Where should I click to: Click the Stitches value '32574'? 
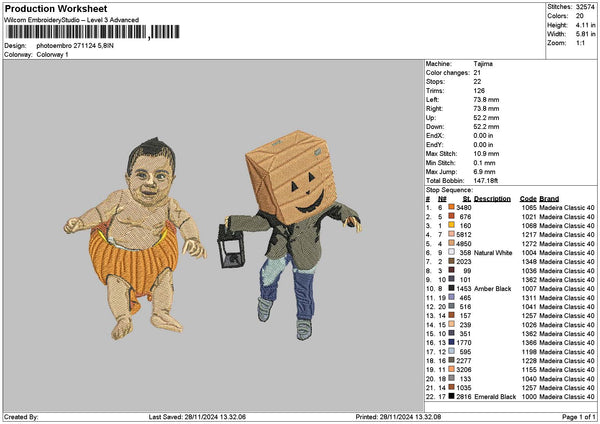point(585,7)
